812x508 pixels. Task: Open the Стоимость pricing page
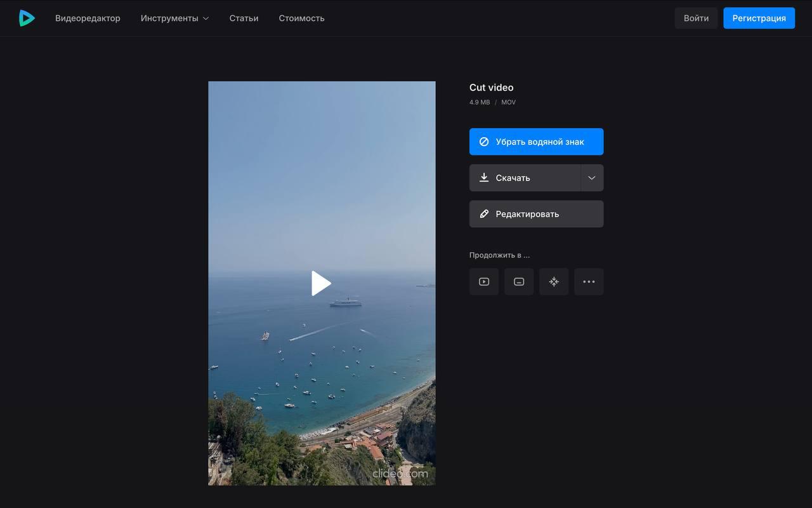(x=301, y=18)
